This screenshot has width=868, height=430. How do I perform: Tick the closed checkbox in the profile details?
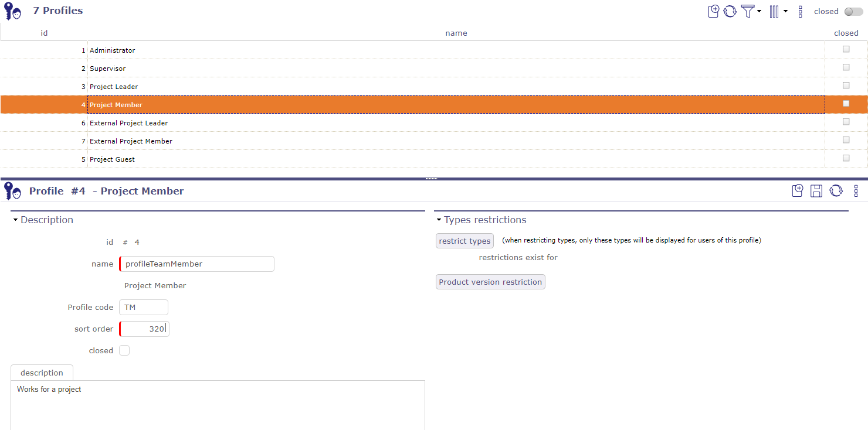click(x=124, y=350)
